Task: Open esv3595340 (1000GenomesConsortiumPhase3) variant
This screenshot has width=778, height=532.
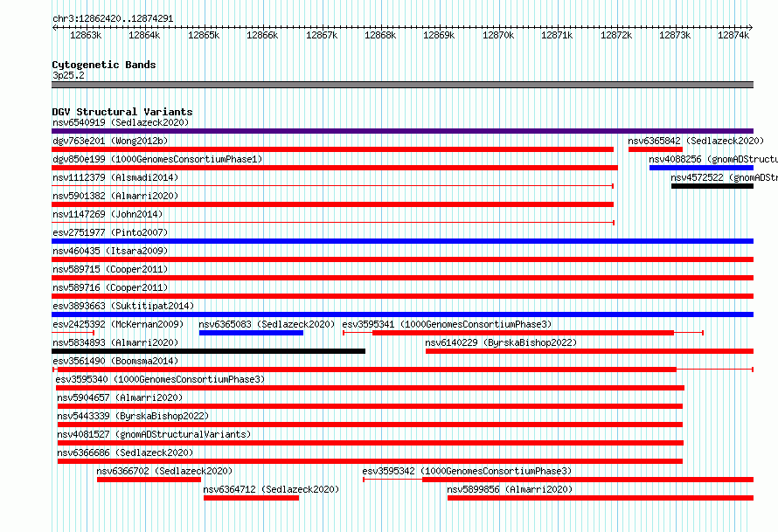Action: 160,379
